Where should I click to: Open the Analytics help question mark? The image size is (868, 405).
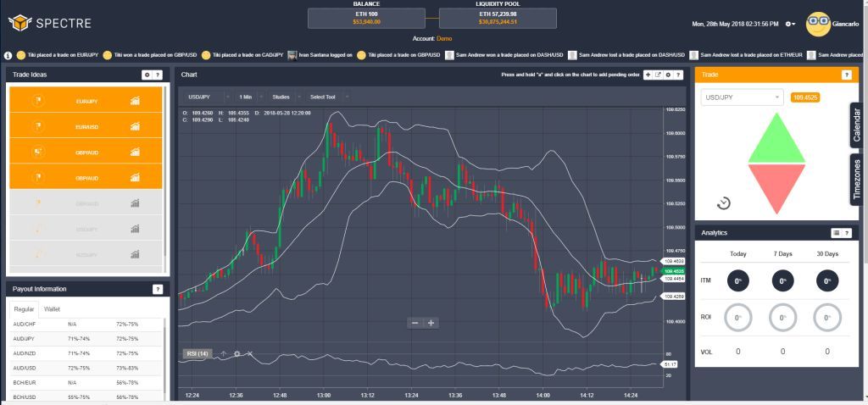tap(847, 234)
